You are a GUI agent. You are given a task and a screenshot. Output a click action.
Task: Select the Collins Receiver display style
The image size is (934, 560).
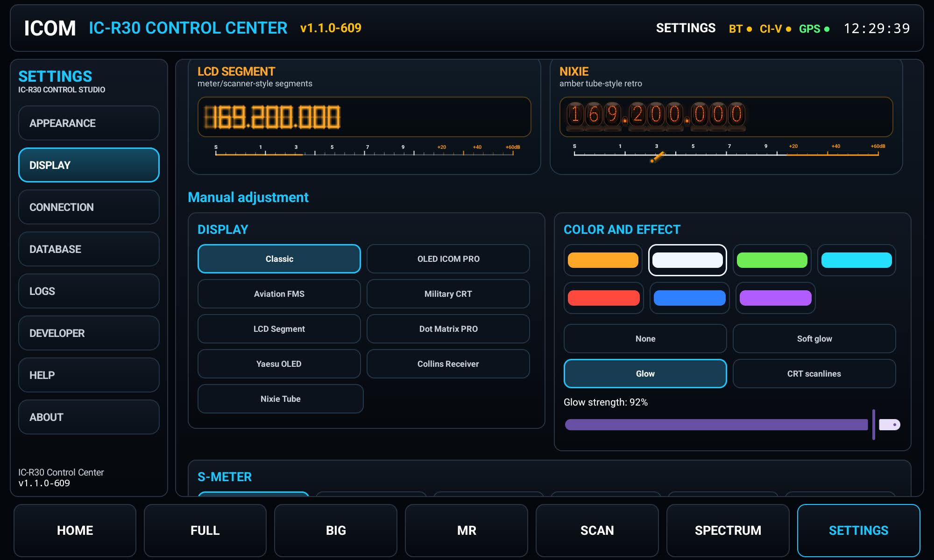(x=448, y=364)
